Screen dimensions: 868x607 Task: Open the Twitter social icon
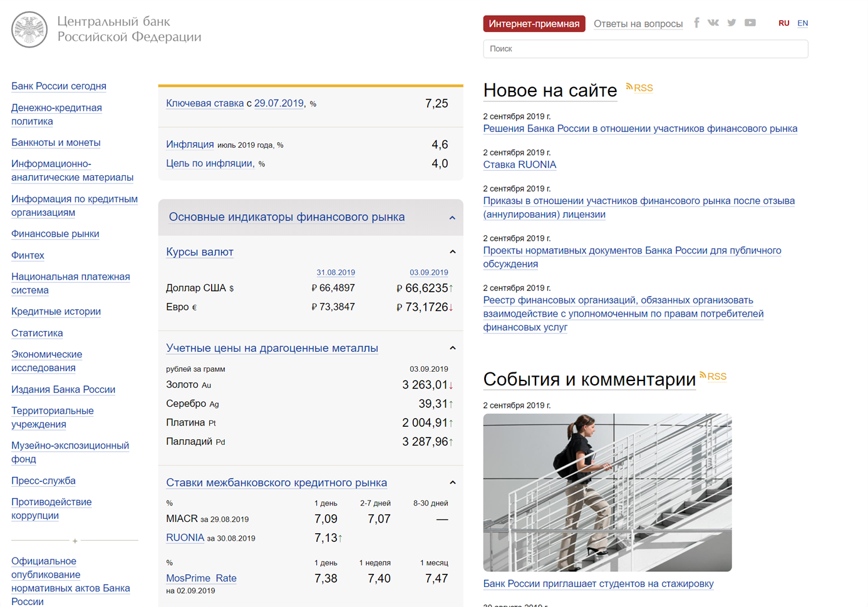(731, 23)
